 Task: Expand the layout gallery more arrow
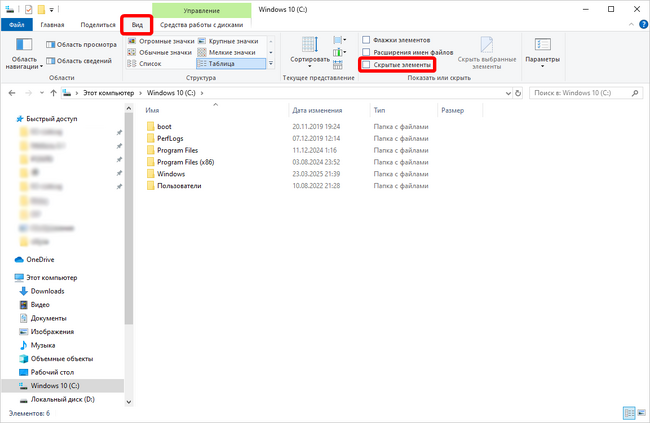[x=271, y=63]
